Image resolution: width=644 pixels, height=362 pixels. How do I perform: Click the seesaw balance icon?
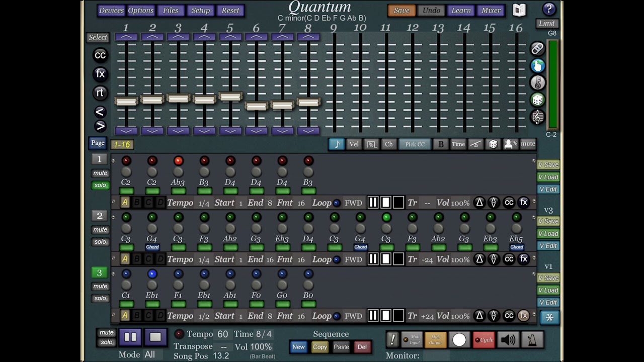pyautogui.click(x=475, y=144)
